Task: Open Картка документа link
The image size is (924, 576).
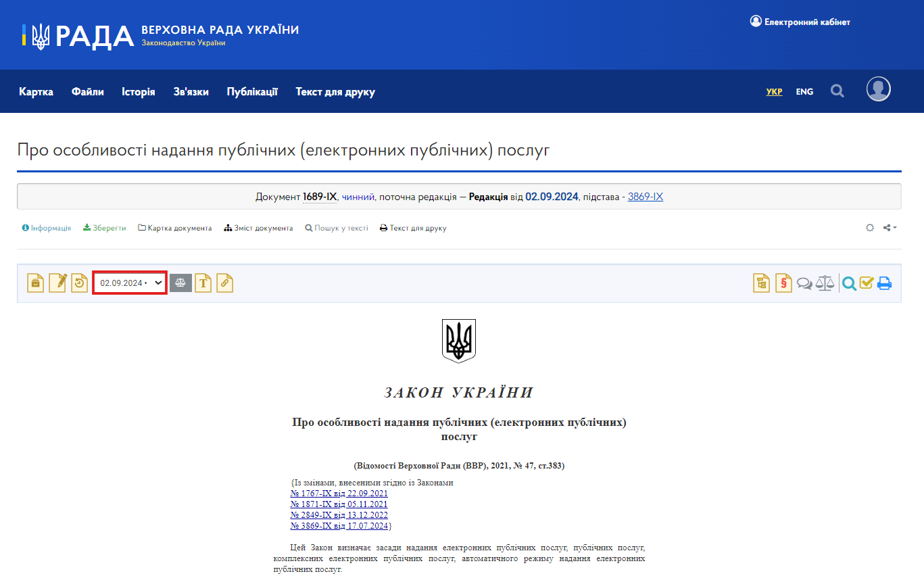Action: pos(175,228)
